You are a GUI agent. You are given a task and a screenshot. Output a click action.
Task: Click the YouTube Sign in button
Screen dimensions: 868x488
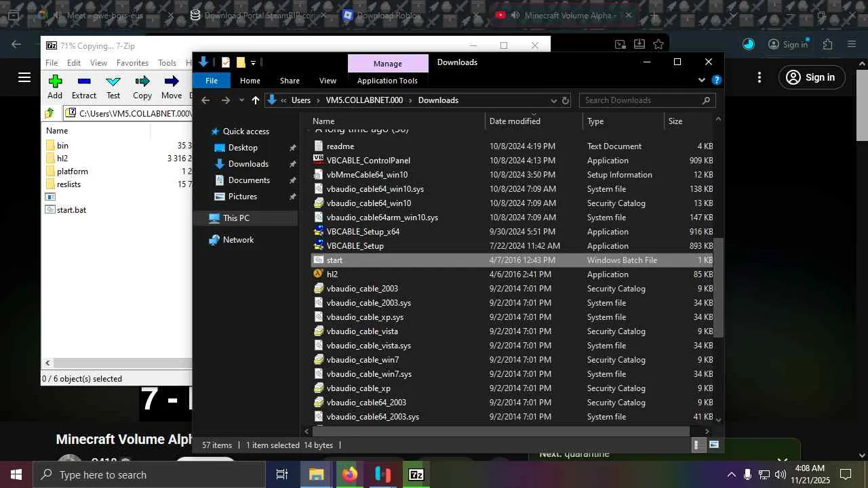click(812, 77)
